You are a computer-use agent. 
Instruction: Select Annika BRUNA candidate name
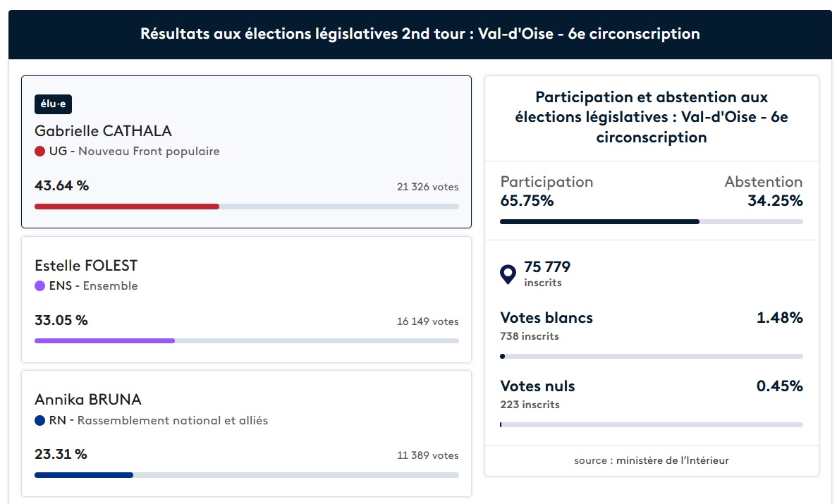88,400
